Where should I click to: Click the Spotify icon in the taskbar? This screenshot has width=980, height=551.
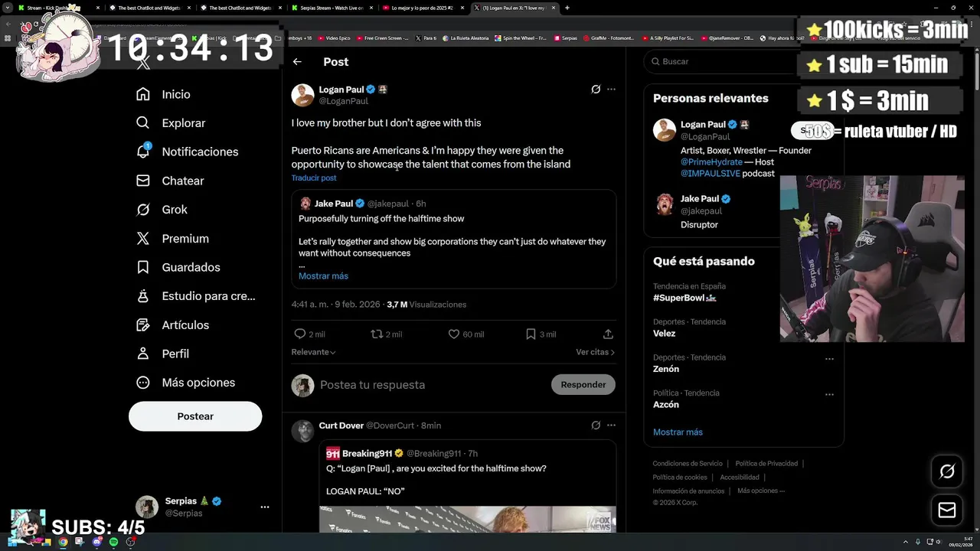point(113,542)
